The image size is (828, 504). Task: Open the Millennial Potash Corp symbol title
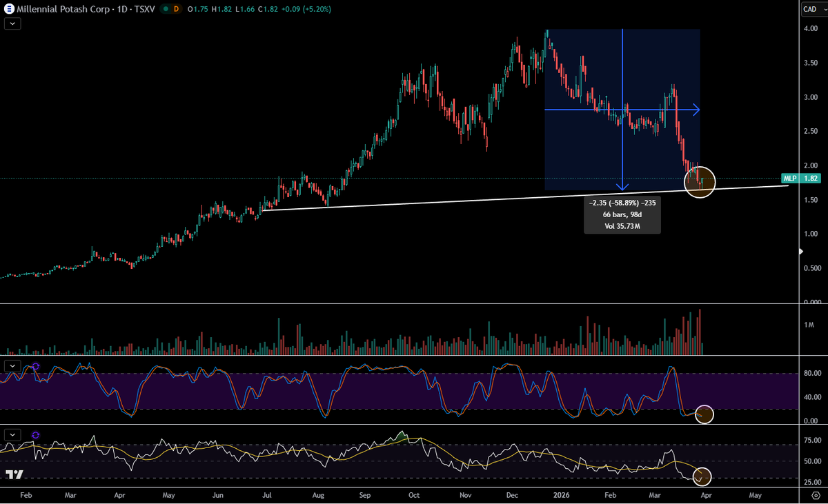pyautogui.click(x=63, y=9)
